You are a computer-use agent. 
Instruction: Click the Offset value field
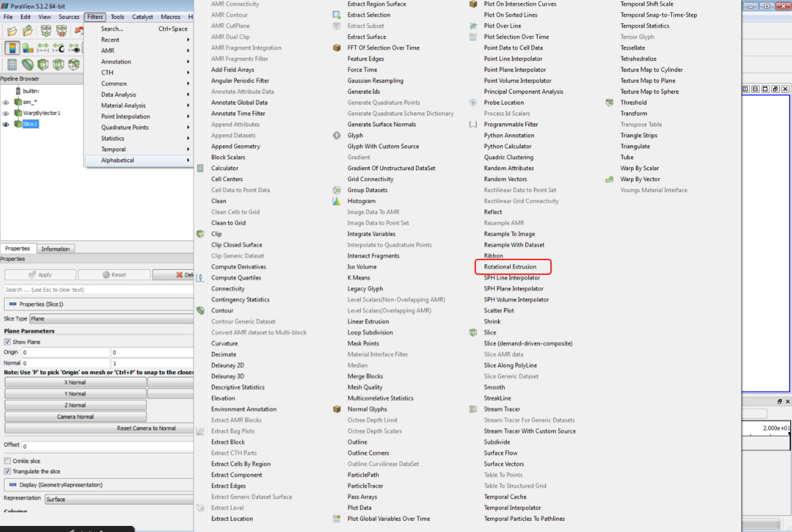pos(108,446)
